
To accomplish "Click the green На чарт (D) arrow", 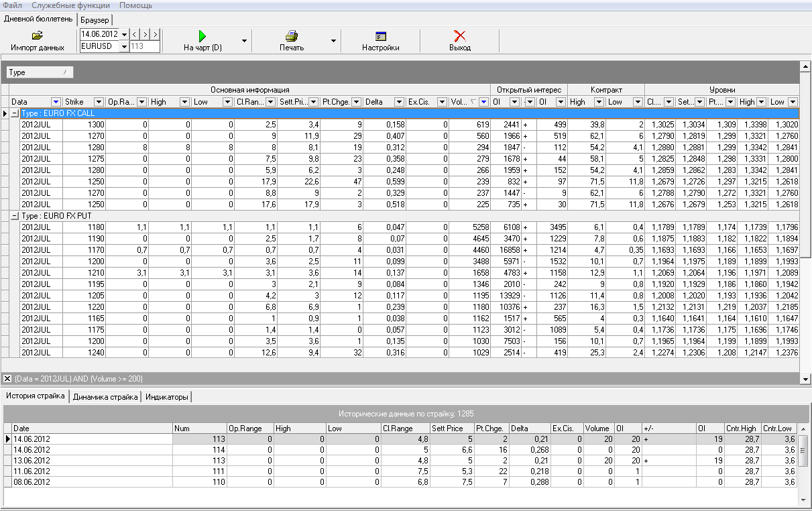I will (x=202, y=36).
